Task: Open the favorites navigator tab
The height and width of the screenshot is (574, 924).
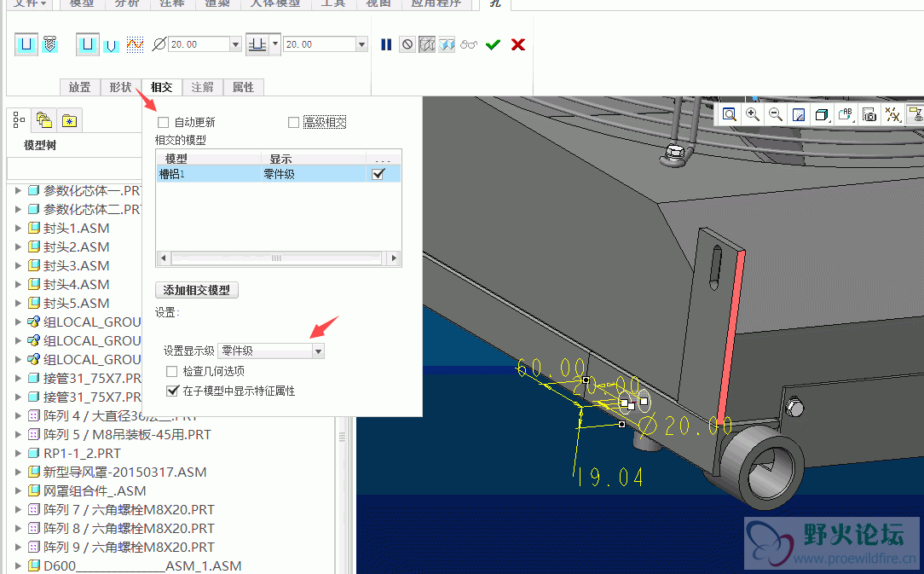Action: (x=70, y=120)
